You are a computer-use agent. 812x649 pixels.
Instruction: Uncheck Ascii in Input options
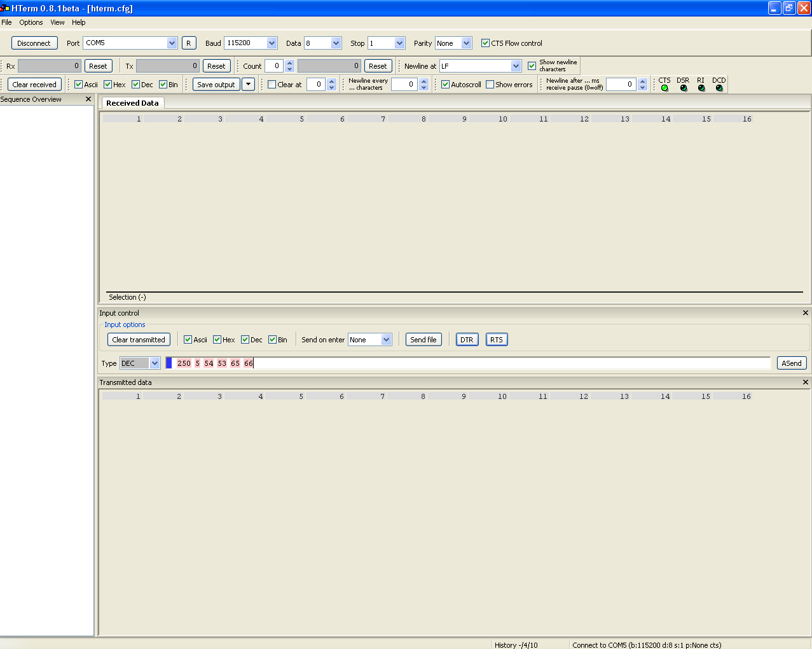point(188,340)
